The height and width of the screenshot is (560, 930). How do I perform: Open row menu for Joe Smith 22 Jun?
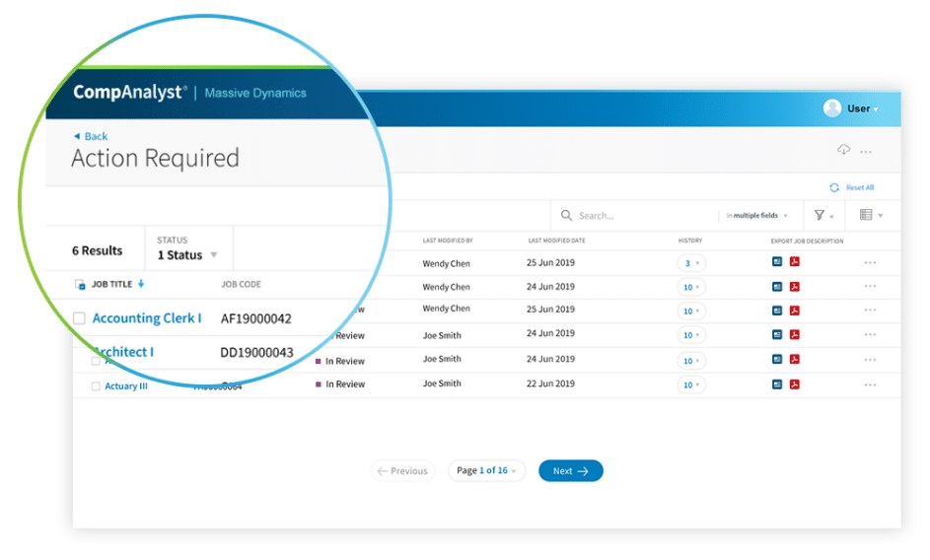(870, 385)
